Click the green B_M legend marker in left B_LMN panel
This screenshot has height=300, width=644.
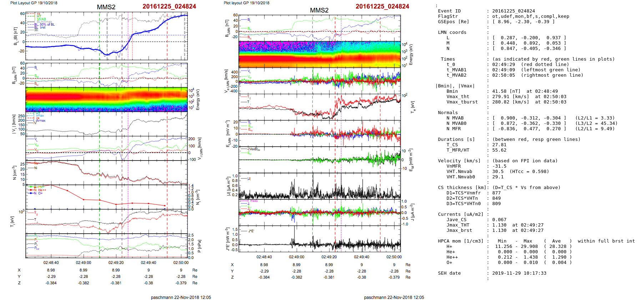[36, 76]
